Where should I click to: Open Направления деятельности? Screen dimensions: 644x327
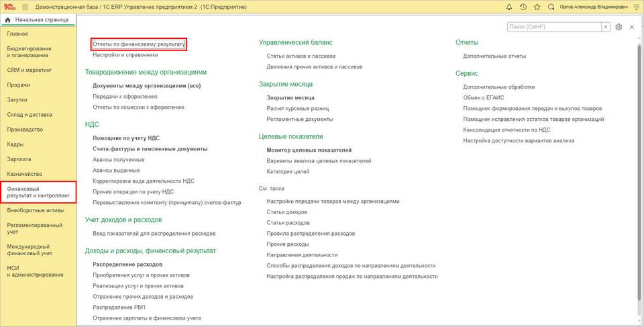pyautogui.click(x=302, y=255)
